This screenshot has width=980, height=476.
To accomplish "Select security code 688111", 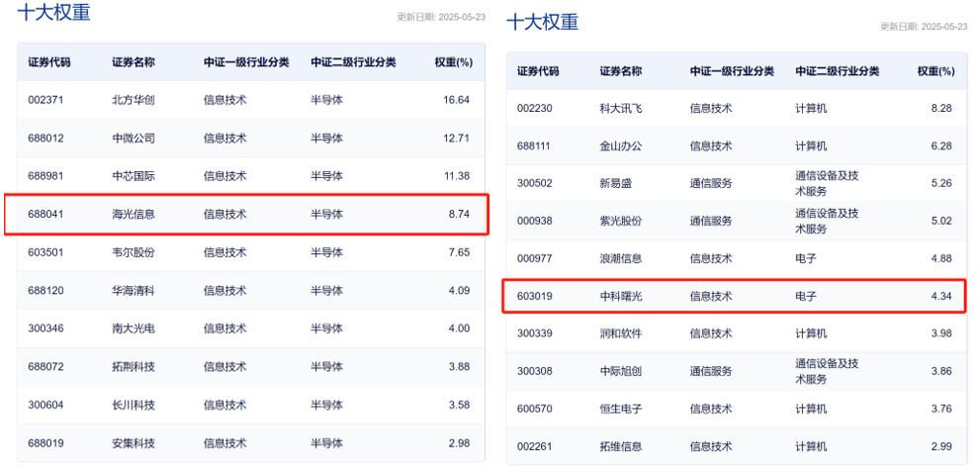I will (534, 145).
